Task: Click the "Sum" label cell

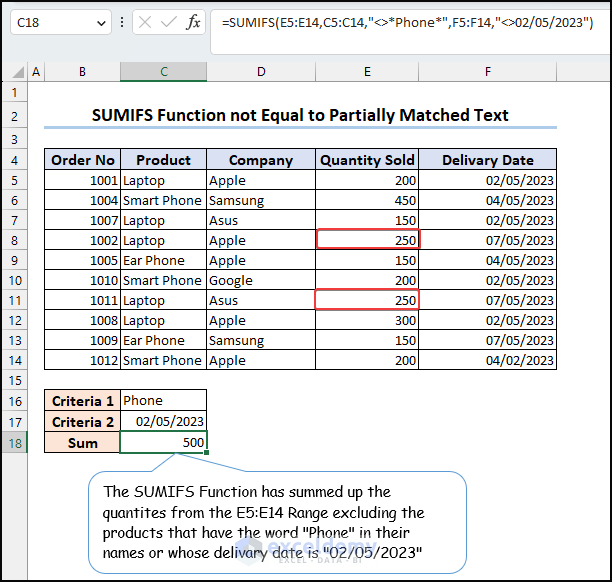Action: pos(82,443)
